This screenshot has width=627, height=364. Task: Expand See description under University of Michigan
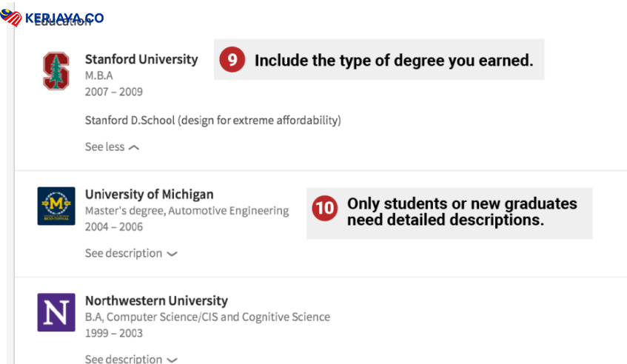tap(123, 253)
